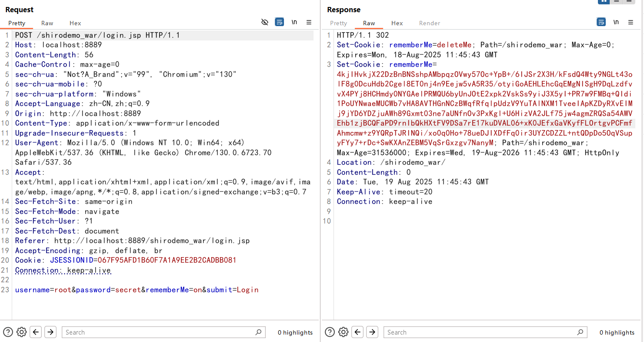Screen dimensions: 644x342
Task: Go to next search match in Response
Action: point(372,332)
